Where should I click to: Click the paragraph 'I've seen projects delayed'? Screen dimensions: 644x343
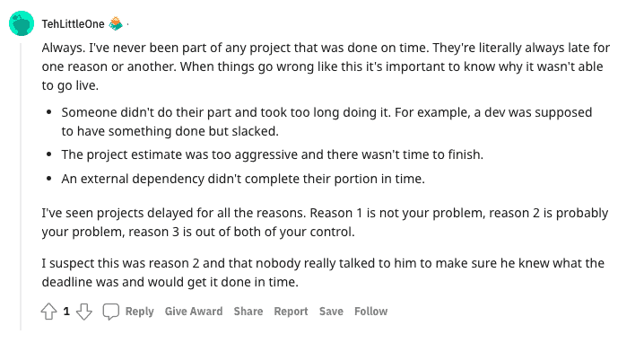point(325,223)
